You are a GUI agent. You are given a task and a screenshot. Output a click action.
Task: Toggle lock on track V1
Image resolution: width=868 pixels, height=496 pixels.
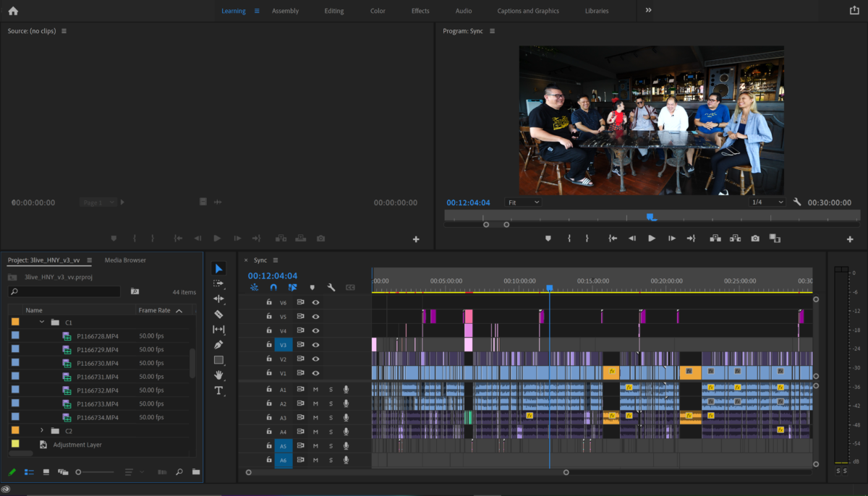click(269, 373)
